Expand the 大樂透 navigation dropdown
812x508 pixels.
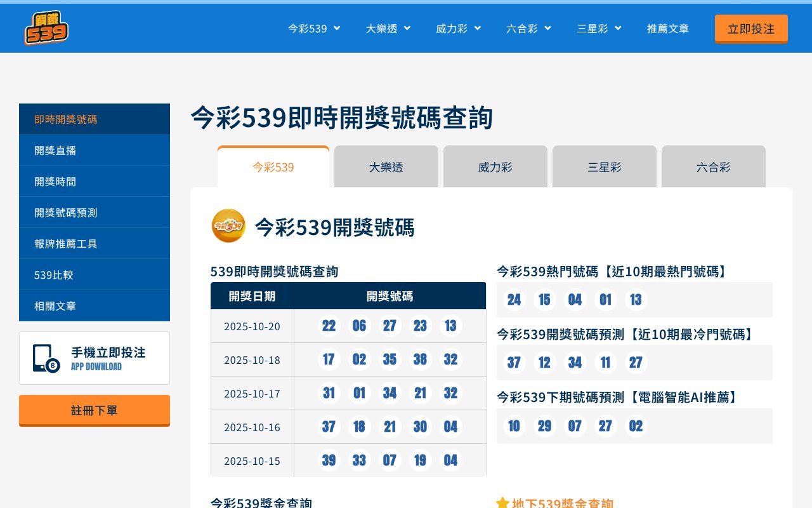pyautogui.click(x=388, y=28)
